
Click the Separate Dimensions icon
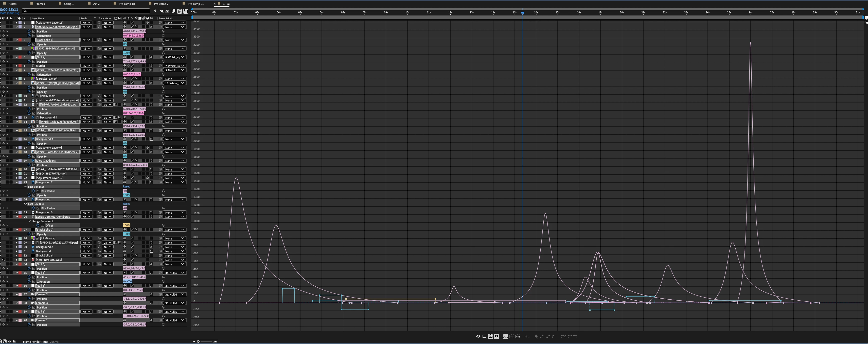[527, 336]
